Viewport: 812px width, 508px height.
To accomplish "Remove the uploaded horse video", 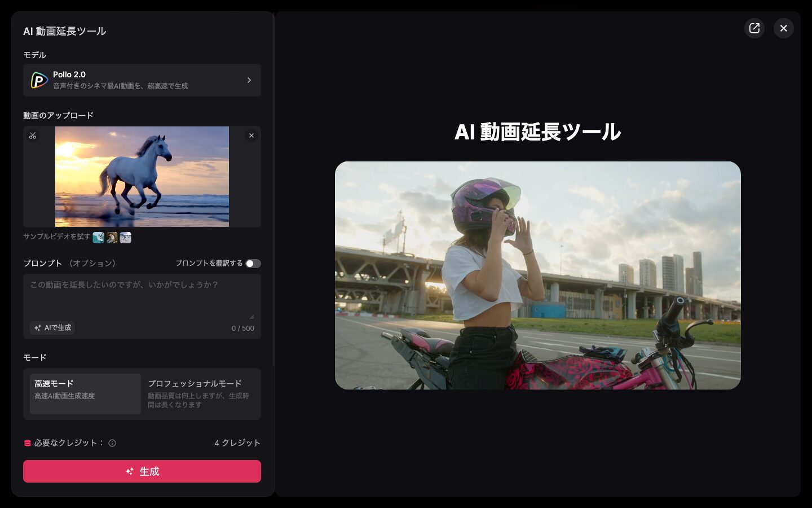I will tap(251, 135).
